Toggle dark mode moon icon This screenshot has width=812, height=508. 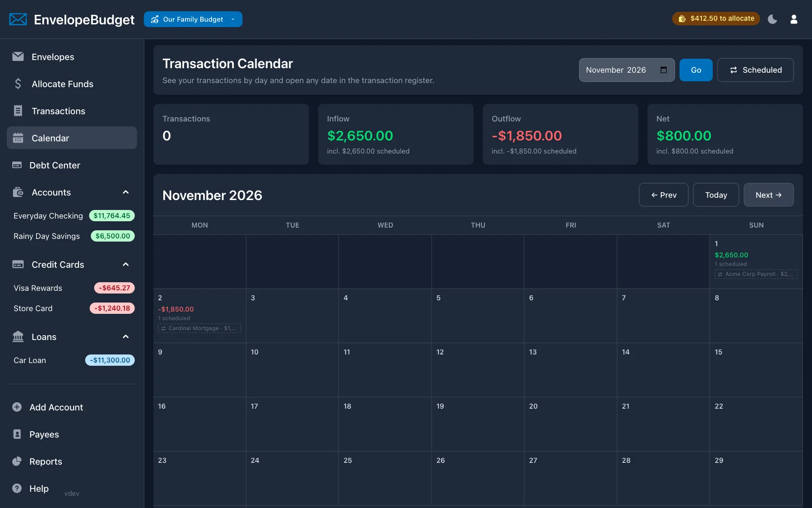[772, 19]
